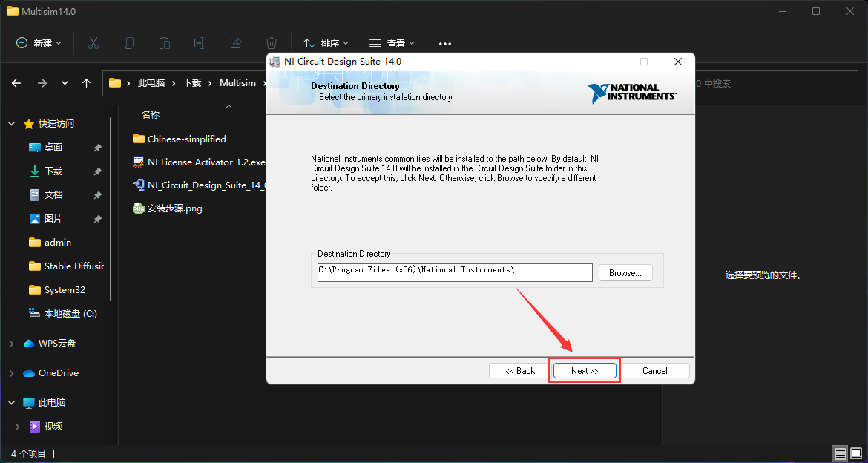Click the Destination Directory path field
This screenshot has width=868, height=463.
coord(455,272)
